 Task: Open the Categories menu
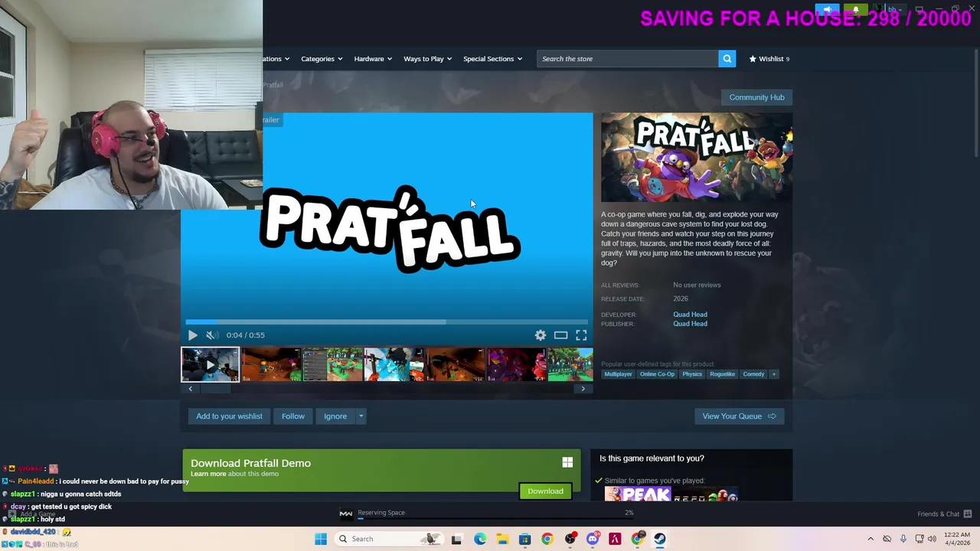tap(322, 59)
